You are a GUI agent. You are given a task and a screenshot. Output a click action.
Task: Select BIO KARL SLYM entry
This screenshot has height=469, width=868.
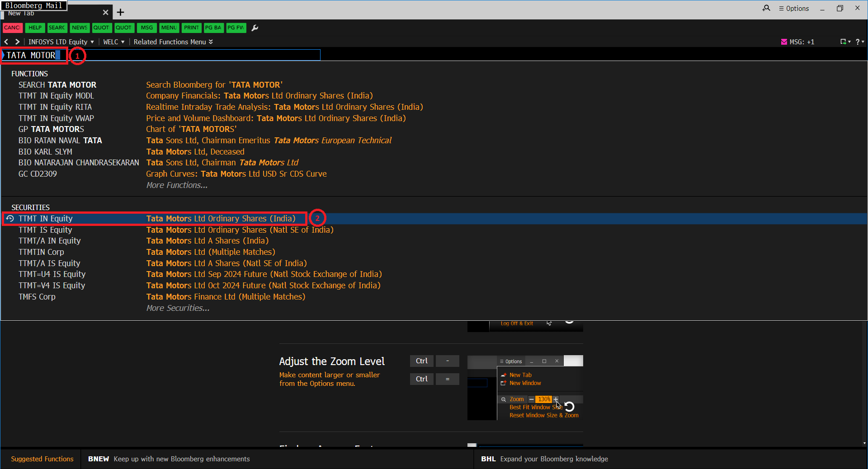pyautogui.click(x=45, y=152)
